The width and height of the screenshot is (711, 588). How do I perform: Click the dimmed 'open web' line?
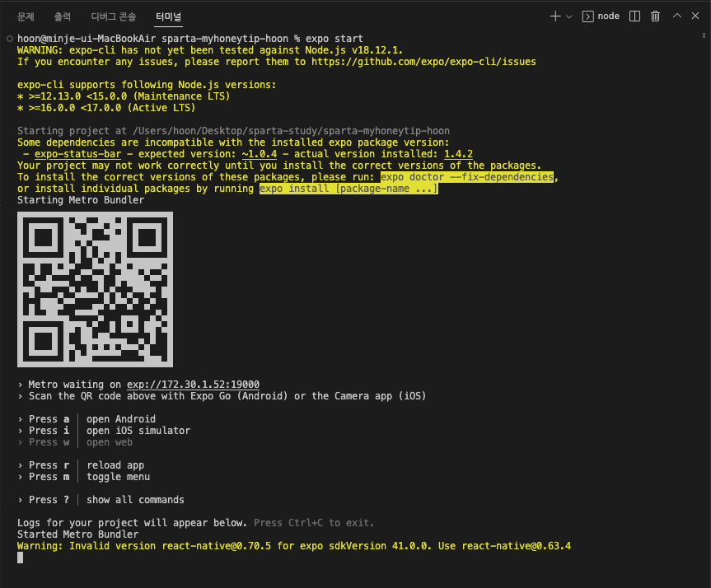pos(110,442)
